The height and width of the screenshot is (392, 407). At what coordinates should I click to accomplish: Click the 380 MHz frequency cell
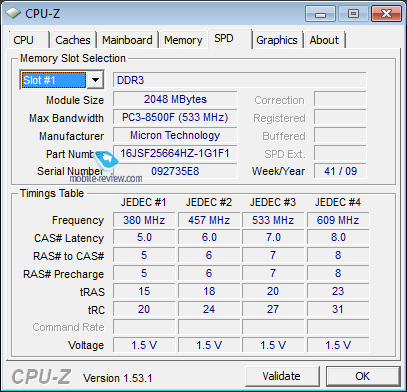(x=144, y=220)
